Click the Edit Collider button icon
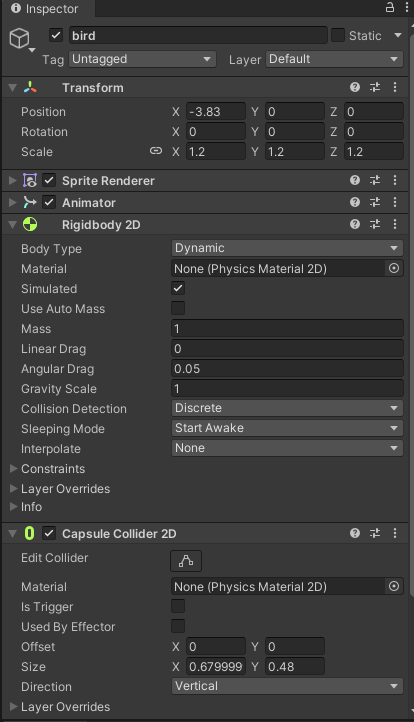Image resolution: width=414 pixels, height=722 pixels. point(186,560)
